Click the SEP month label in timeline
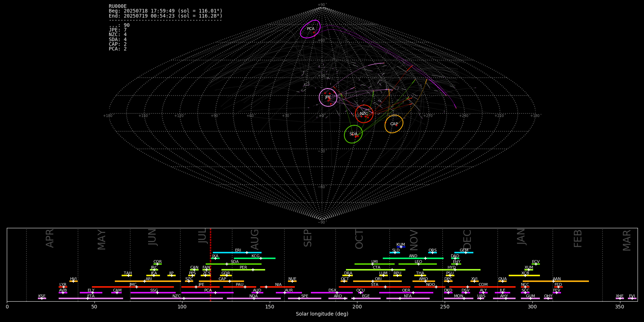This screenshot has width=644, height=322. point(308,238)
